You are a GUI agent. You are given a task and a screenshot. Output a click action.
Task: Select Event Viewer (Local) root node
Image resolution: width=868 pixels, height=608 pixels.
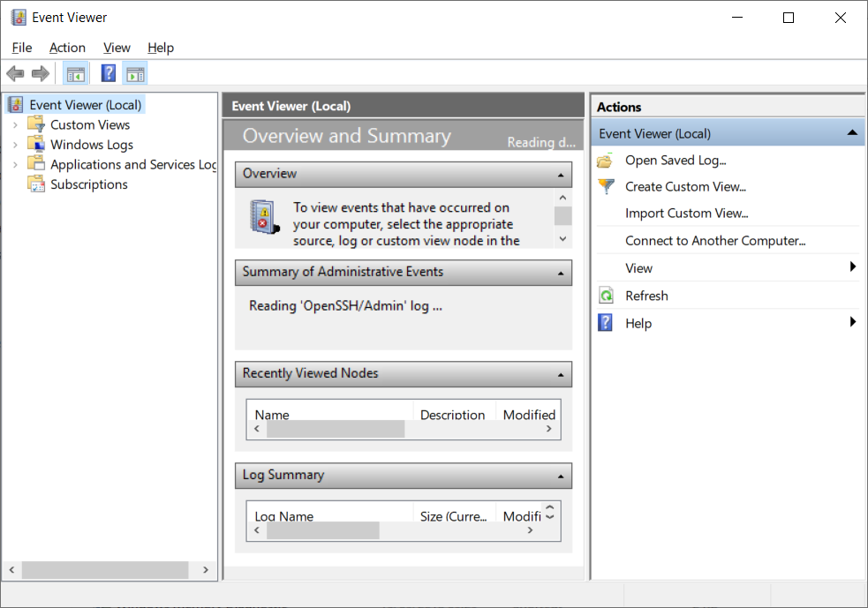tap(86, 105)
